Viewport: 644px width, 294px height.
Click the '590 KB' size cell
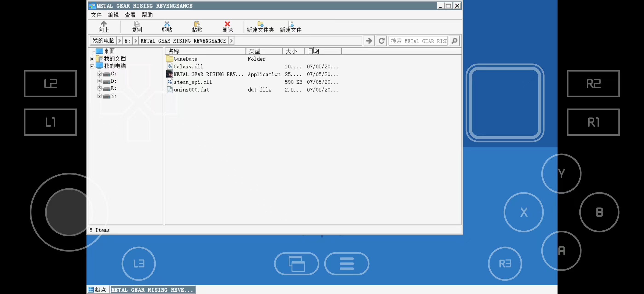pyautogui.click(x=293, y=82)
